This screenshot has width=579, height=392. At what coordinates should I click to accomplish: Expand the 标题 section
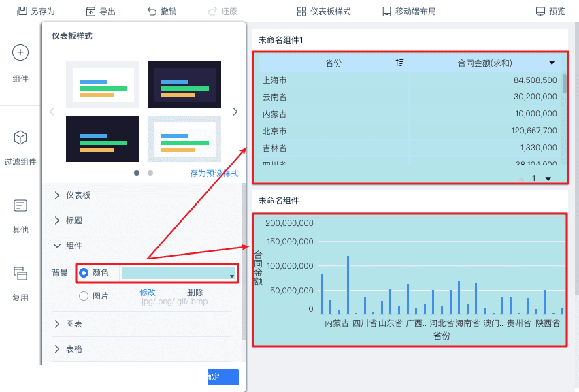(x=57, y=220)
